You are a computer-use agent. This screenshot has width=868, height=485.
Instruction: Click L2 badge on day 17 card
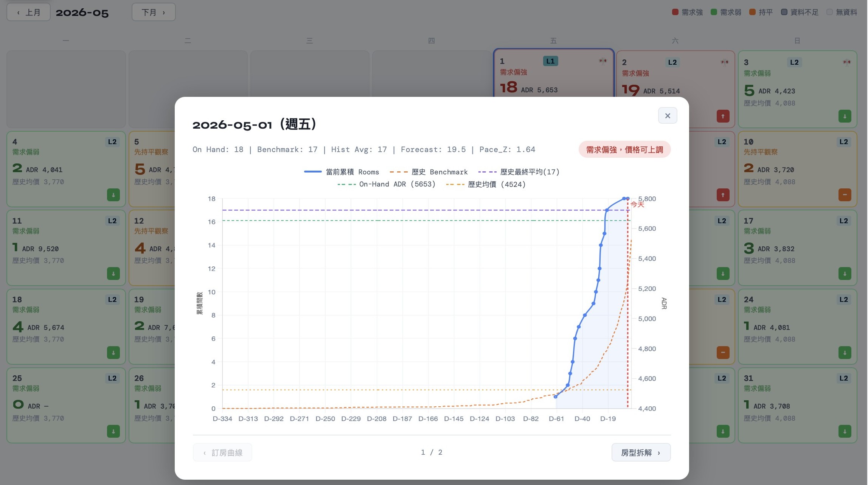pyautogui.click(x=843, y=221)
